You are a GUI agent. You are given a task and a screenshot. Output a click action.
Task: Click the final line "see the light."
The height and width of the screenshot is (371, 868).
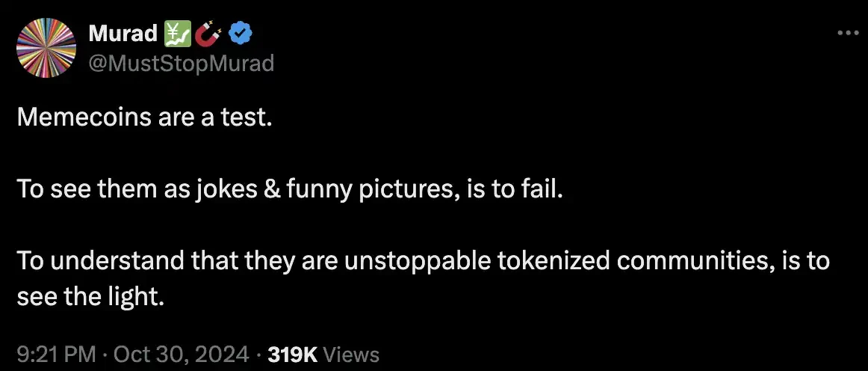pyautogui.click(x=89, y=297)
